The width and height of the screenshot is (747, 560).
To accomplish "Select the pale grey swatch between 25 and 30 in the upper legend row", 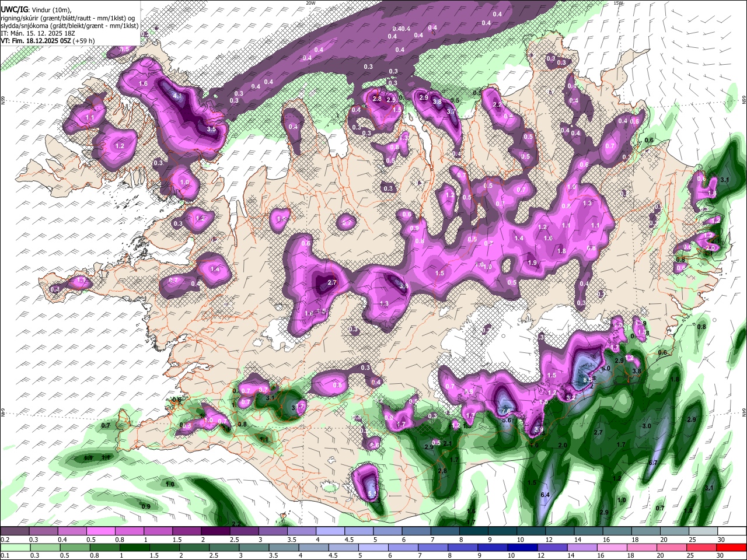I will click(x=704, y=531).
